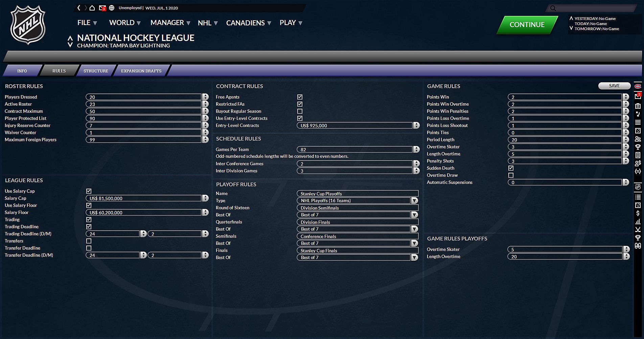Screen dimensions: 644x339
Task: Click the Salary Cap stepper arrows
Action: 205,198
